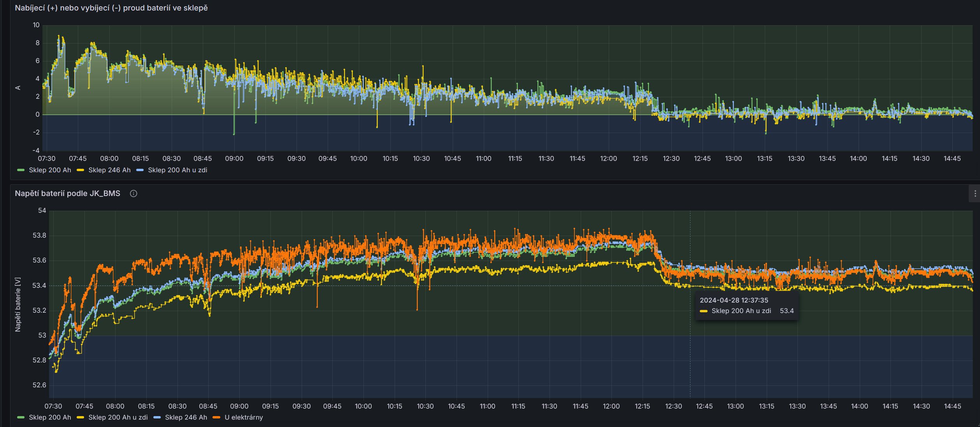980x427 pixels.
Task: Click the 12:00 time label under the current chart
Action: (608, 159)
